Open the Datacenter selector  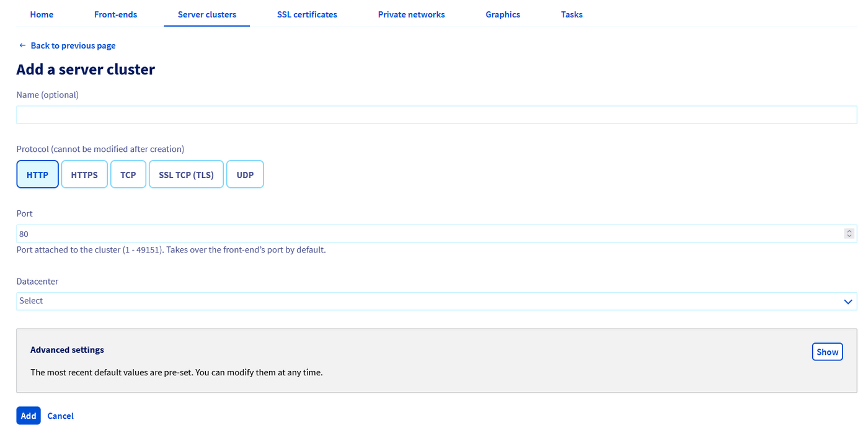434,301
